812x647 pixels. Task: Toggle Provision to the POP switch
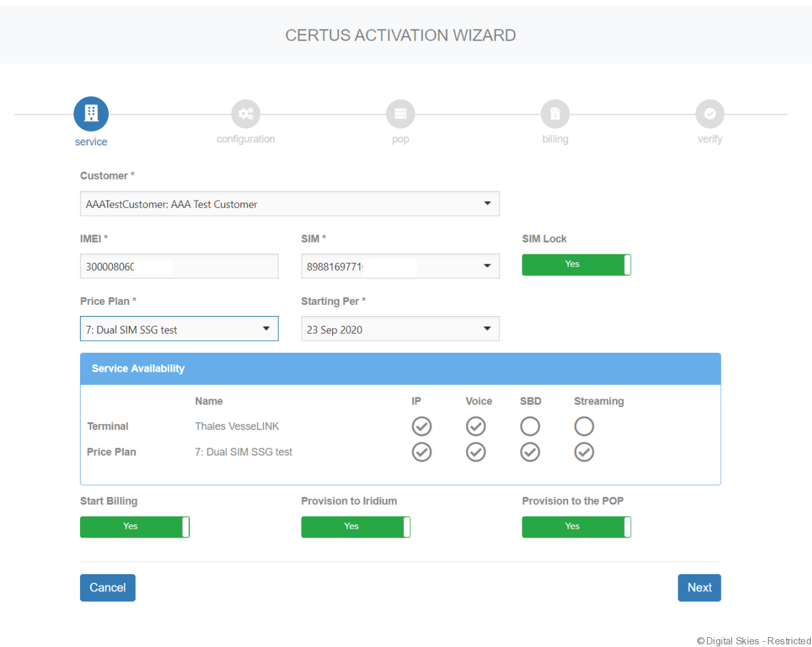pyautogui.click(x=576, y=527)
